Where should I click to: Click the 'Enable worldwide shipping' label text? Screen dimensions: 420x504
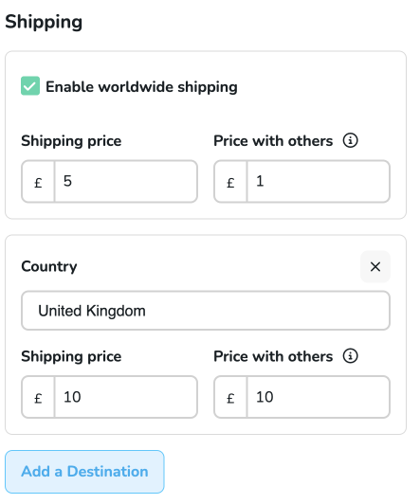pos(141,87)
